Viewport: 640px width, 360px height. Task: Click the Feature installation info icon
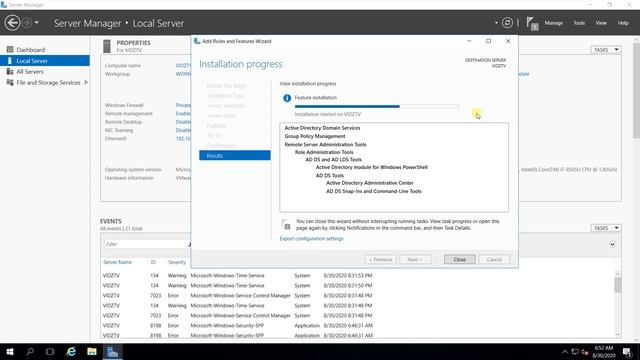(x=287, y=98)
